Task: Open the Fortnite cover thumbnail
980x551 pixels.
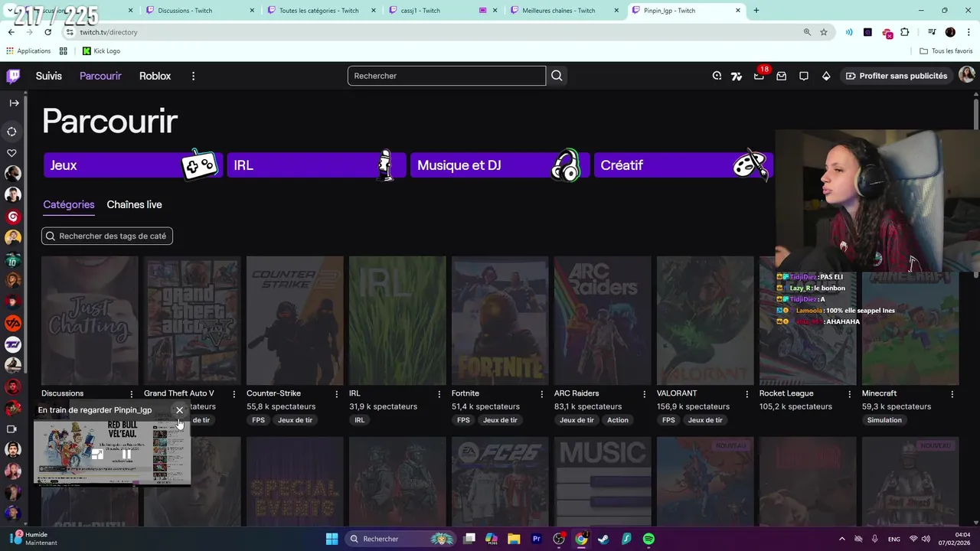Action: (x=500, y=321)
